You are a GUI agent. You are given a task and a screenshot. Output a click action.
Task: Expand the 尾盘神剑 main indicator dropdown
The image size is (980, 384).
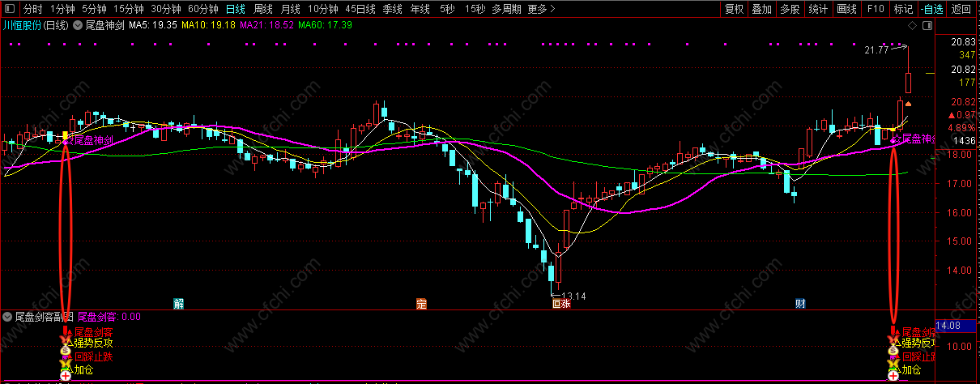coord(78,25)
